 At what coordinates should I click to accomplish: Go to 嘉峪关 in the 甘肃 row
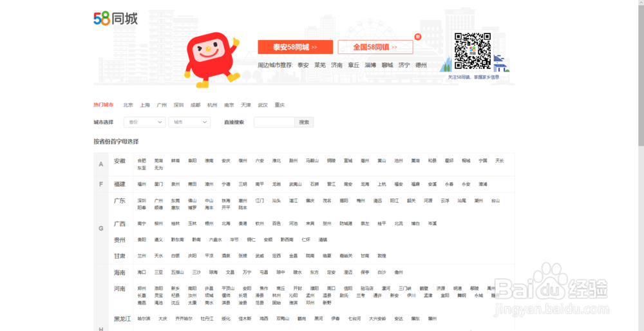(x=346, y=256)
